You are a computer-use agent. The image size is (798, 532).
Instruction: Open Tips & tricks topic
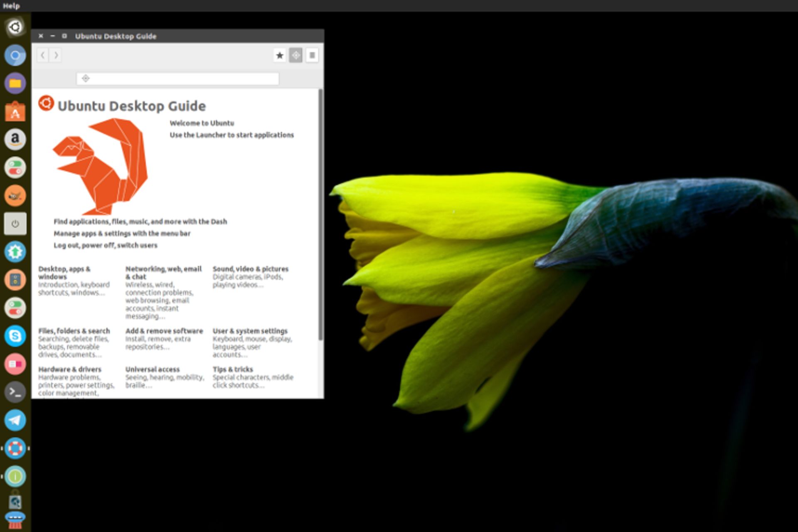(233, 369)
